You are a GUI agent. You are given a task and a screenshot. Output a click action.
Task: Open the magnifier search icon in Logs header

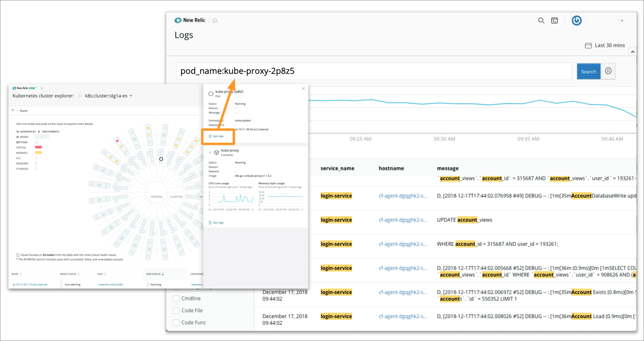point(541,21)
